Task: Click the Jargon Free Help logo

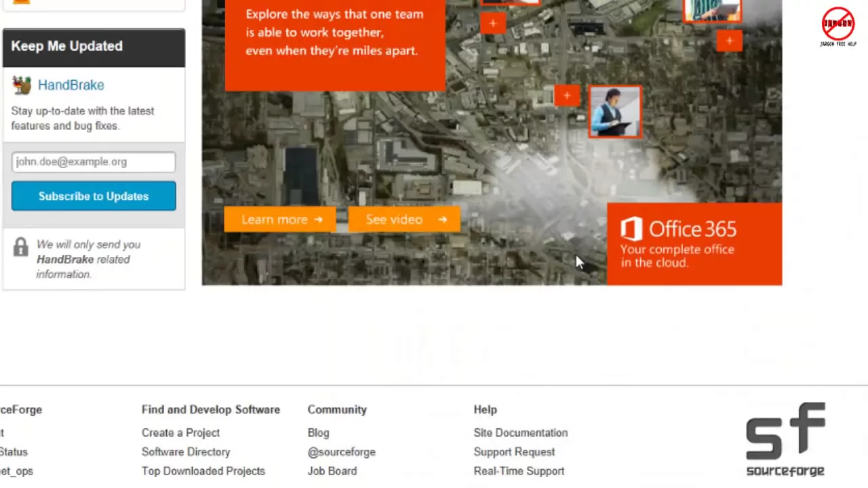Action: (x=838, y=27)
